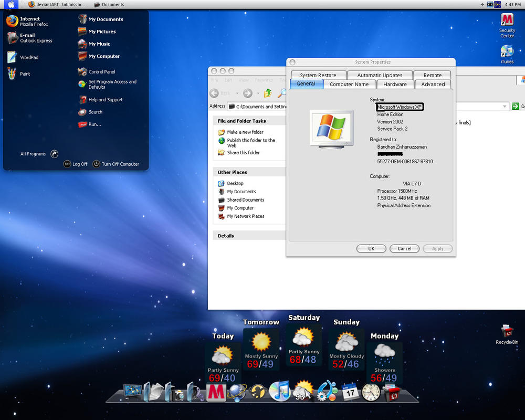Expand All Programs arrow
The height and width of the screenshot is (420, 525).
pos(54,154)
